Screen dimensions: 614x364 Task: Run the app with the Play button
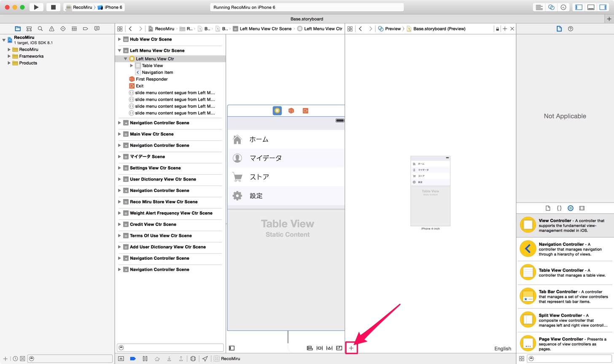point(36,7)
